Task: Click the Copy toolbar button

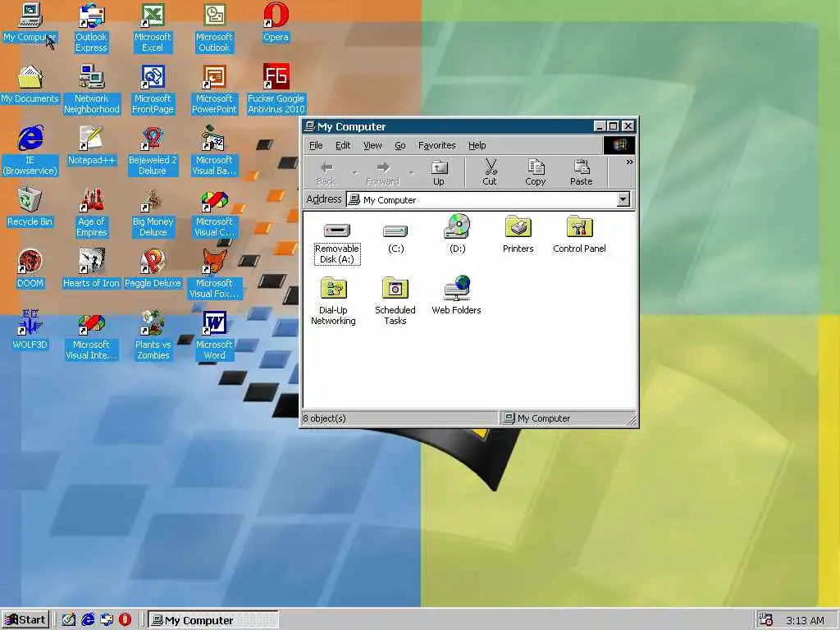Action: [x=535, y=172]
